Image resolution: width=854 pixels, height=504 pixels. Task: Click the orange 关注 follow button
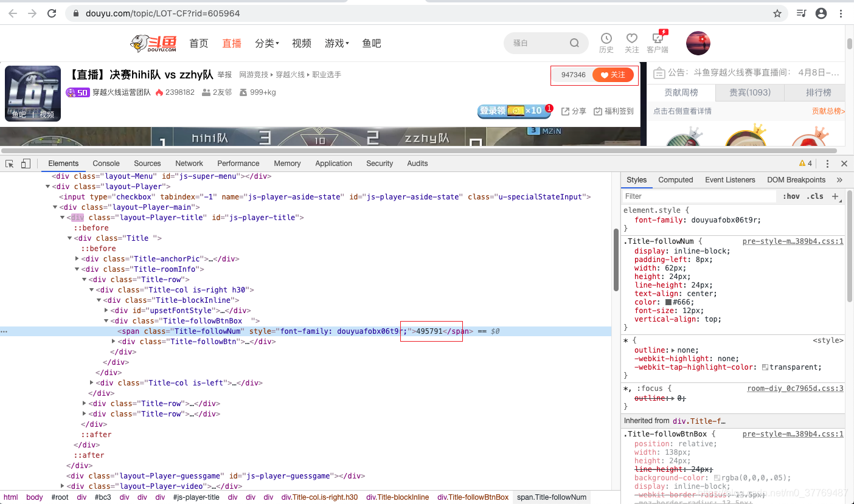click(613, 75)
